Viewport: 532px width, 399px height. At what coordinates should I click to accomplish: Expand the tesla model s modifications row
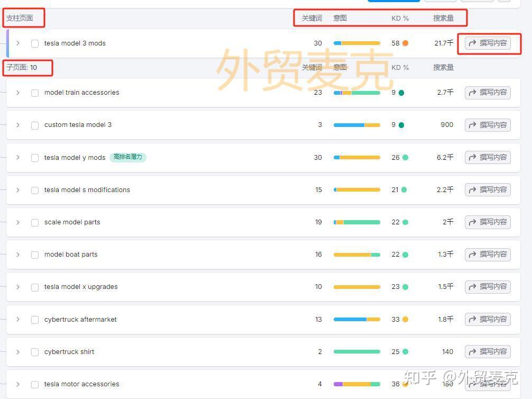click(18, 190)
